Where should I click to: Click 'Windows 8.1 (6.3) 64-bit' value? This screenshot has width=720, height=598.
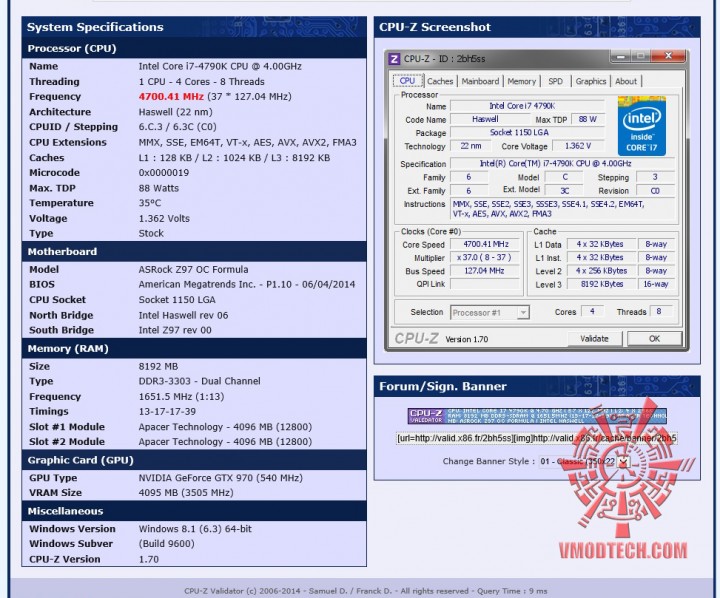click(x=195, y=529)
